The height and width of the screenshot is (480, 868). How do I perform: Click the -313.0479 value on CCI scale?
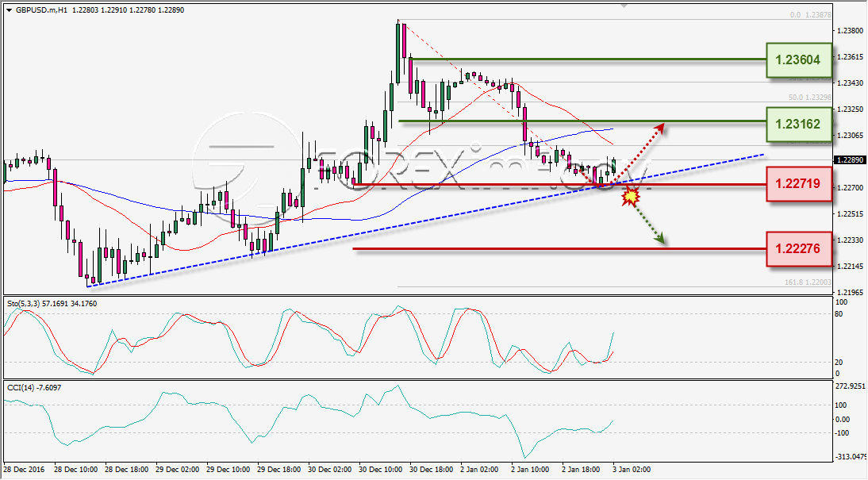pos(851,457)
